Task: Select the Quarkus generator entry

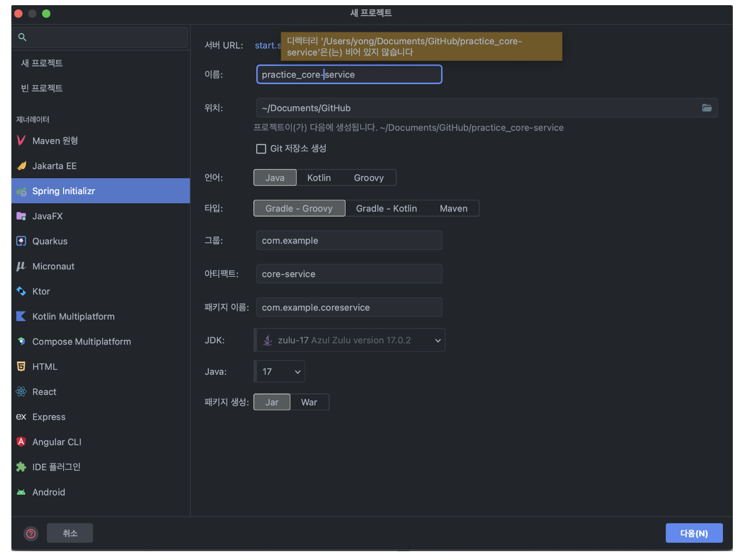Action: pyautogui.click(x=101, y=241)
